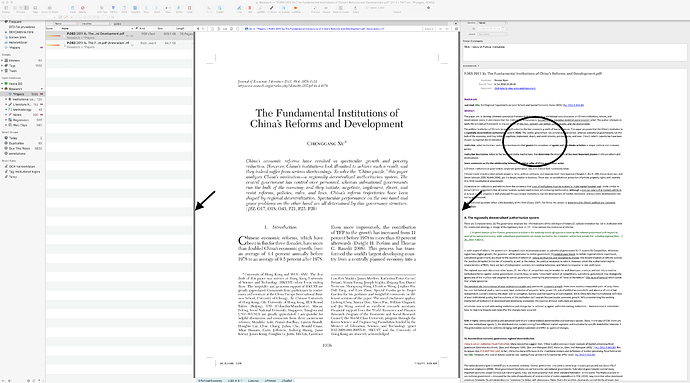Click the blue pen annotation toolbar icon
Image resolution: width=690 pixels, height=383 pixels.
(239, 8)
